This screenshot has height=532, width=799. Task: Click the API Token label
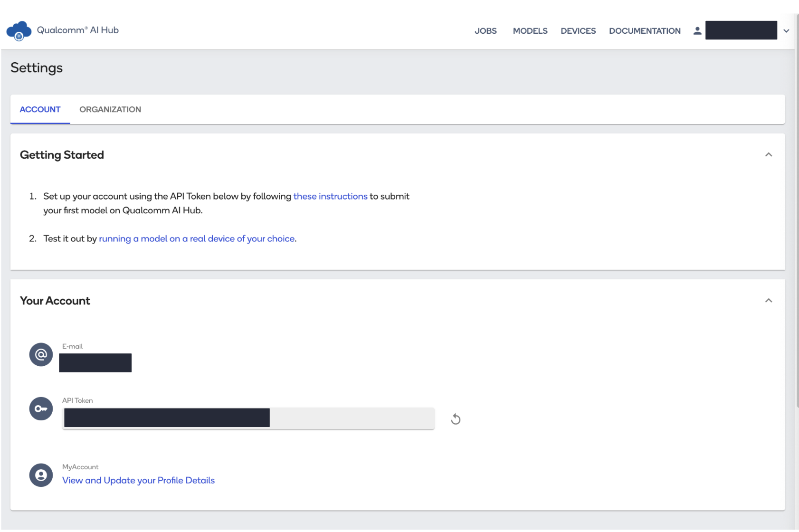[x=77, y=400]
